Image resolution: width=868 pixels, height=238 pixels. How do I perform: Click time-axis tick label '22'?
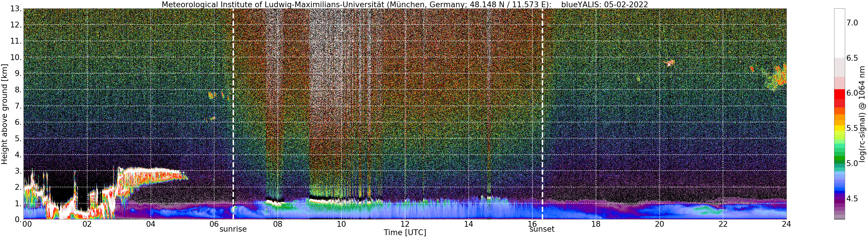pos(723,224)
